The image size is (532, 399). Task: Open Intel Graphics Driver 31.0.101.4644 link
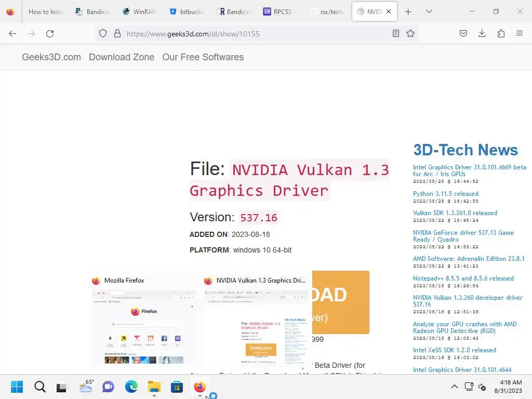(x=462, y=369)
